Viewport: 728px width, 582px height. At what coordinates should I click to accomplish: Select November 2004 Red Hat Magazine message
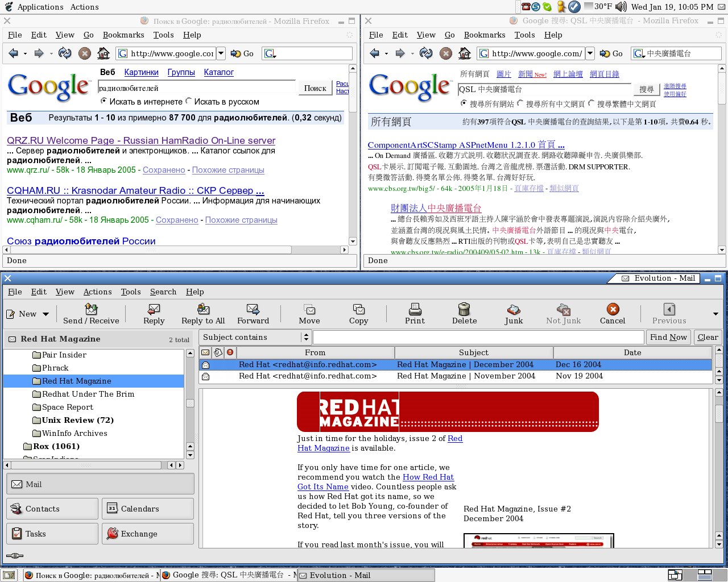coord(455,376)
